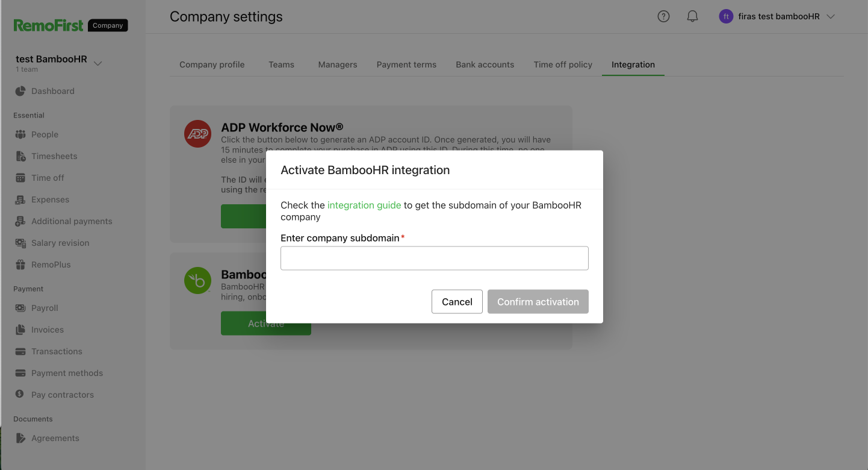Screen dimensions: 868x470
Task: Click the Timesheets sidebar icon
Action: tap(20, 156)
